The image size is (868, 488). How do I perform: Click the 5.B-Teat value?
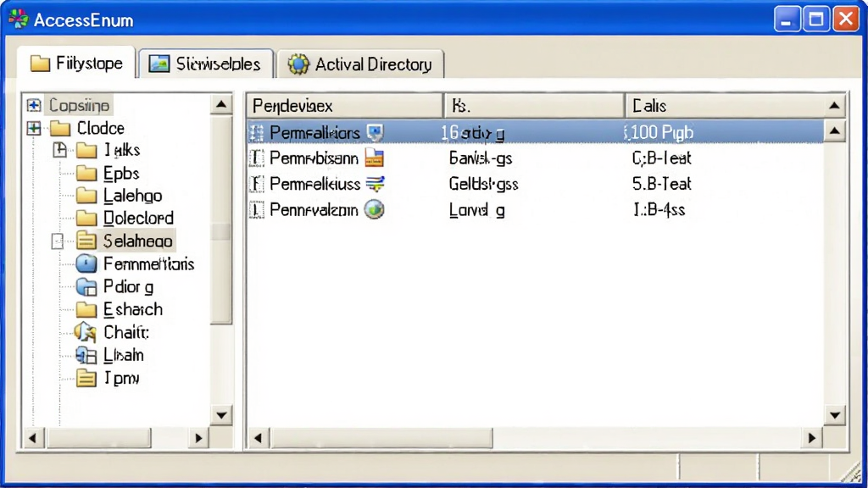pos(661,184)
